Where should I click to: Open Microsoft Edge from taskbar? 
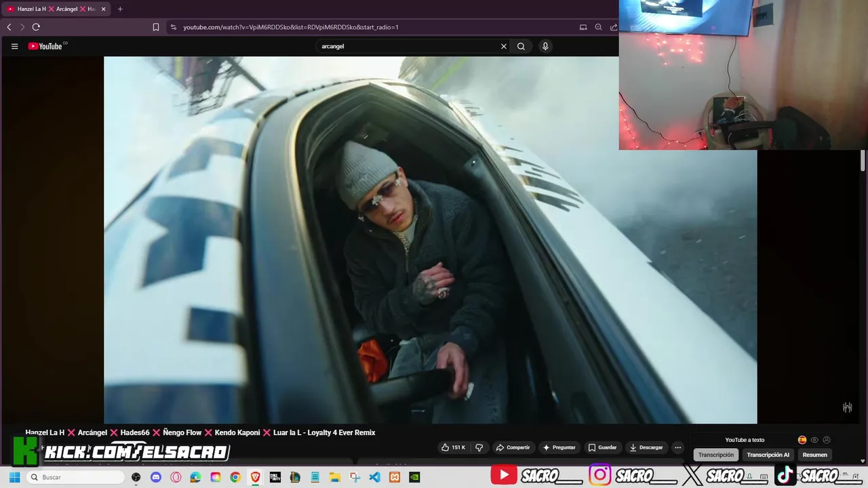click(195, 477)
